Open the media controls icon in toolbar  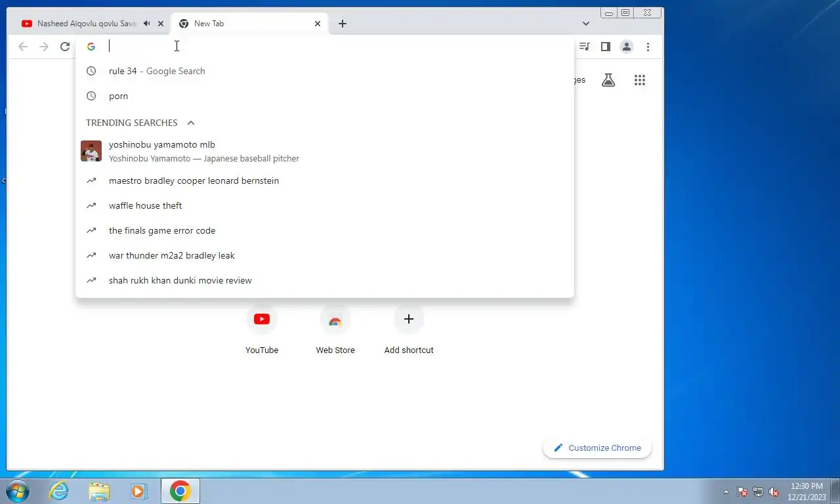[x=584, y=47]
